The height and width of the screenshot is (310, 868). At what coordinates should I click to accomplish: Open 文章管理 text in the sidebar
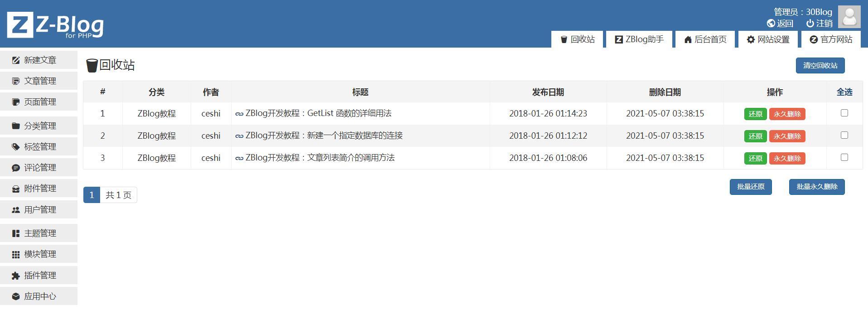tap(40, 81)
